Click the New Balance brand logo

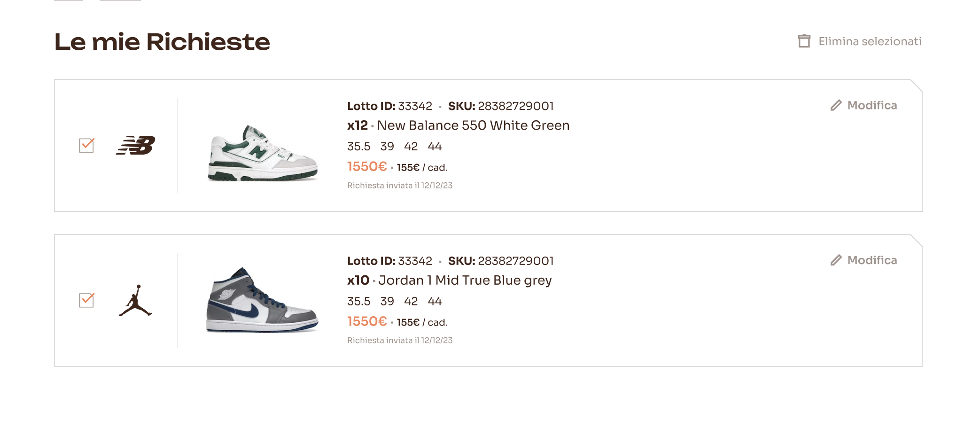coord(136,145)
